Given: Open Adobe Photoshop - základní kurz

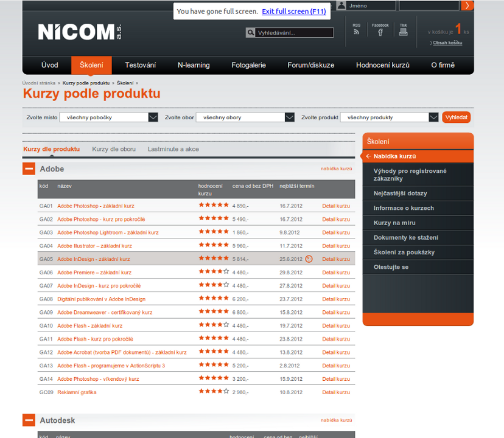Looking at the screenshot, I should [x=96, y=206].
